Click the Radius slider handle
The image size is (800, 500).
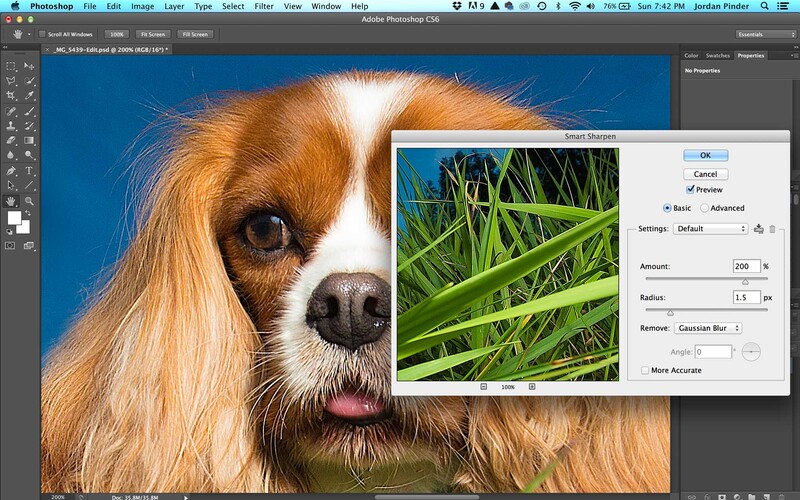670,313
